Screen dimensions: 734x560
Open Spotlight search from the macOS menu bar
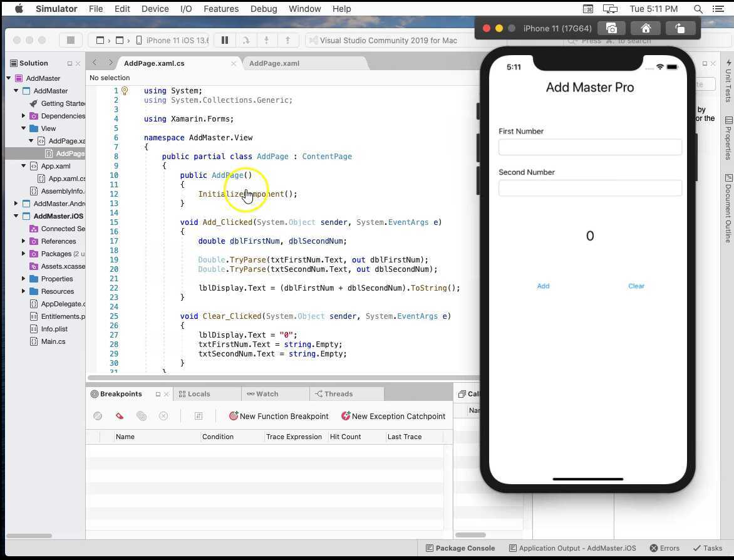698,9
